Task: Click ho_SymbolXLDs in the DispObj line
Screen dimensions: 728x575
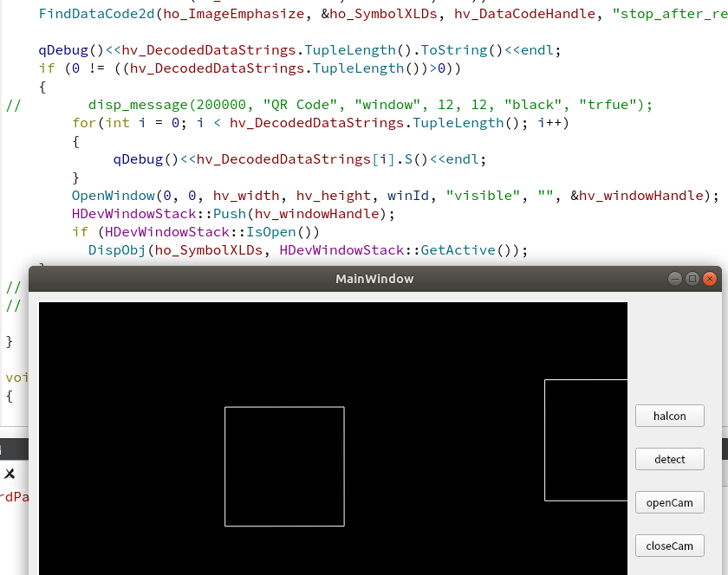Action: (209, 250)
